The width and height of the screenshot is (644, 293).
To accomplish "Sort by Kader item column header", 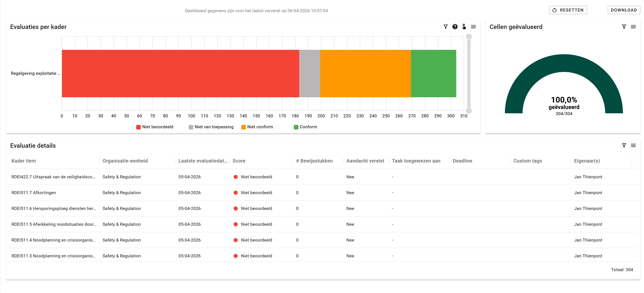I will point(24,161).
